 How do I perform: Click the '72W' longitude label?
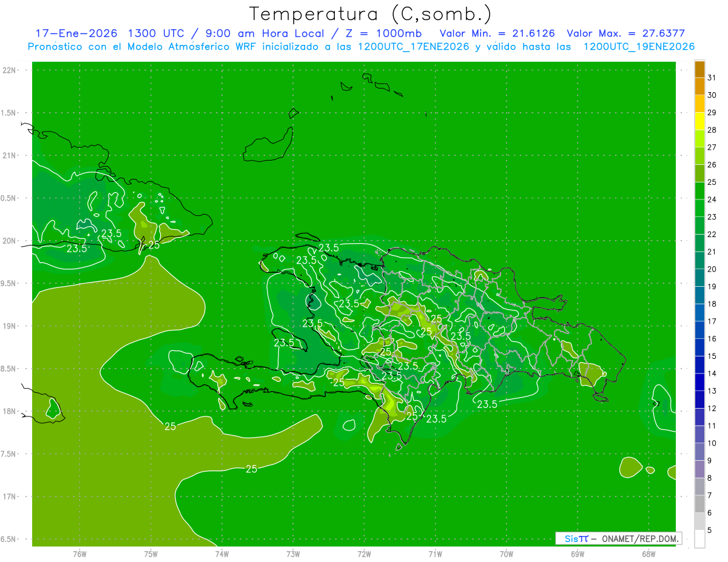click(364, 554)
